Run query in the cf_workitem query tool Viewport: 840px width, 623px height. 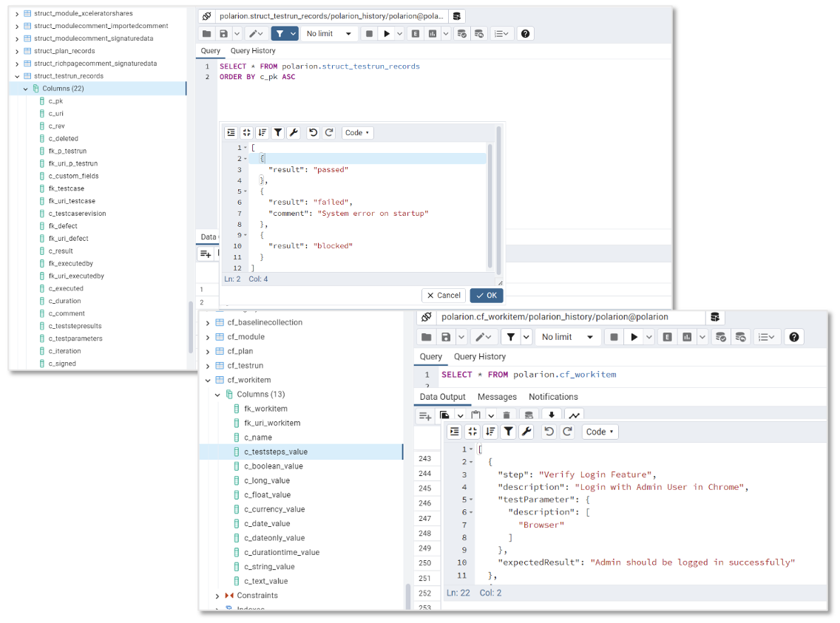[634, 337]
